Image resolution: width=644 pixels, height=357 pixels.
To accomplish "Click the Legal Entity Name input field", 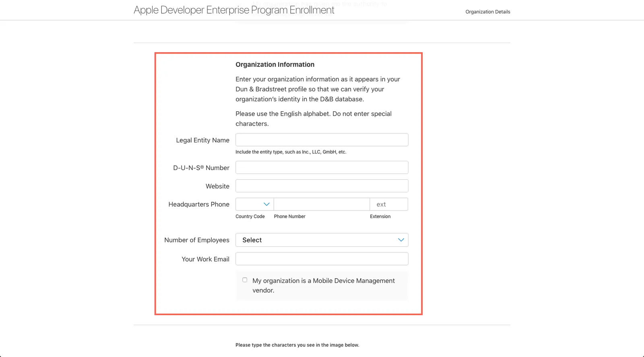I will (322, 140).
